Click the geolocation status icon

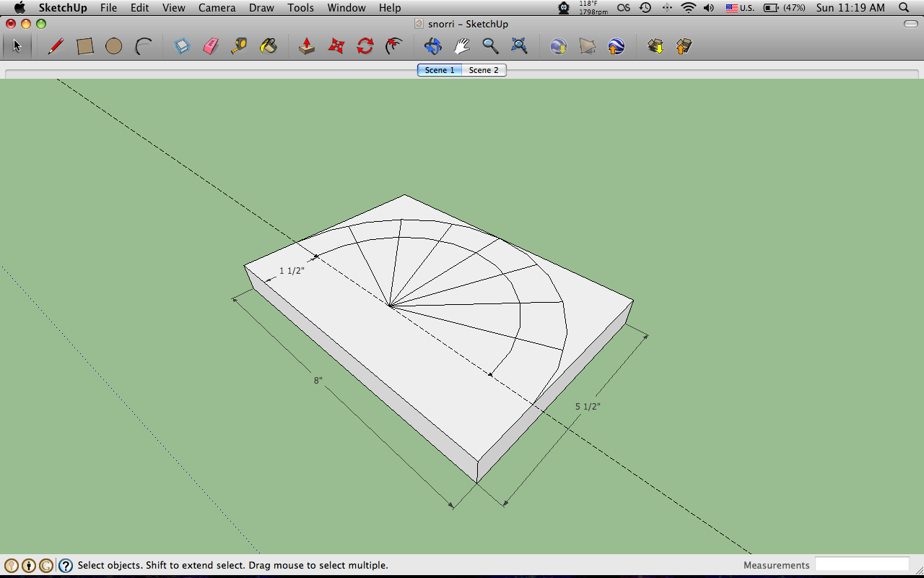(12, 566)
